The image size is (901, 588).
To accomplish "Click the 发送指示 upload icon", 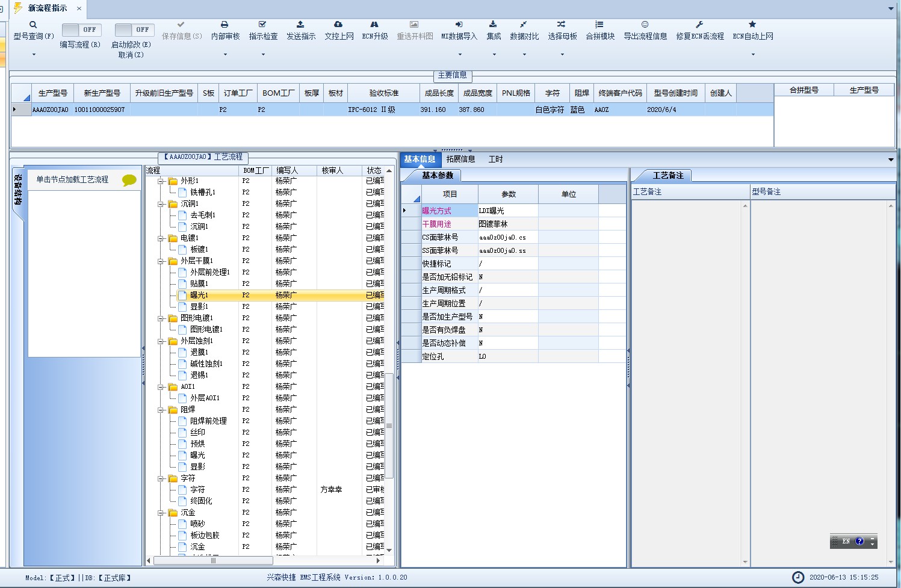I will (x=300, y=25).
